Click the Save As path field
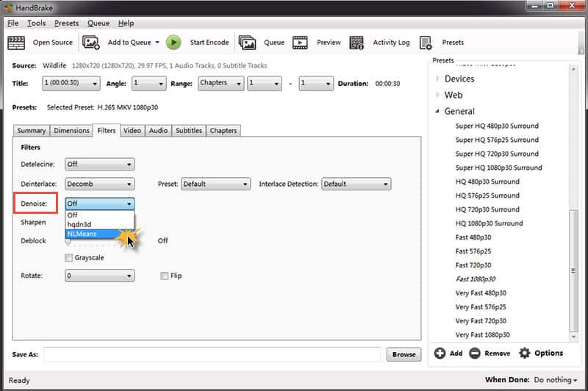This screenshot has height=391, width=588. 212,354
